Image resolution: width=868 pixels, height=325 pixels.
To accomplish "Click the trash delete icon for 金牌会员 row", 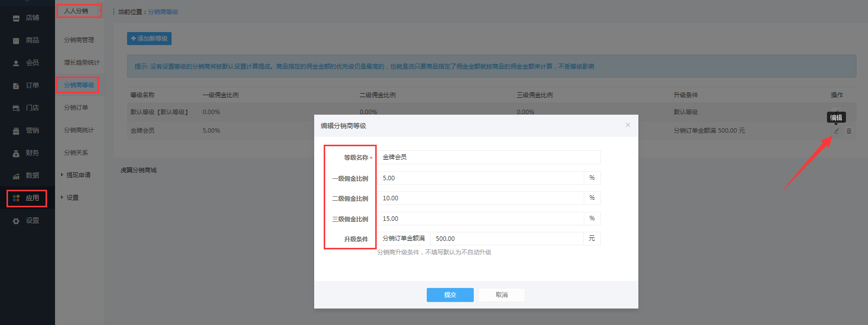I will pos(849,131).
